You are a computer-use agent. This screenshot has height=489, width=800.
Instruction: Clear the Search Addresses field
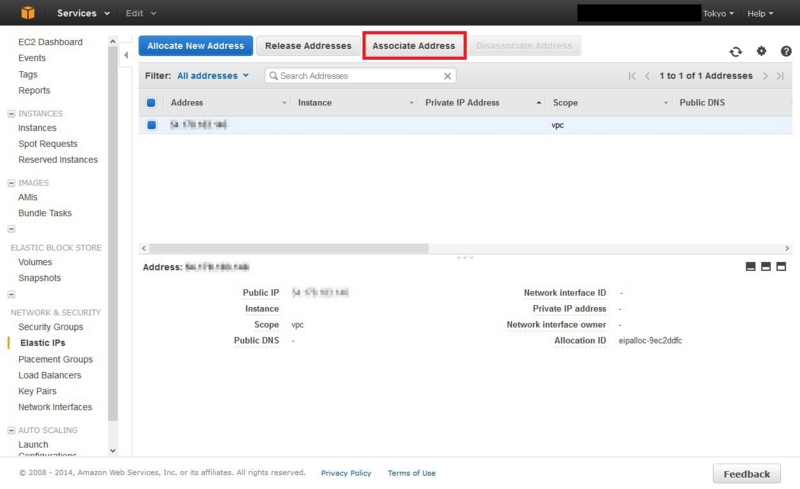coord(447,76)
